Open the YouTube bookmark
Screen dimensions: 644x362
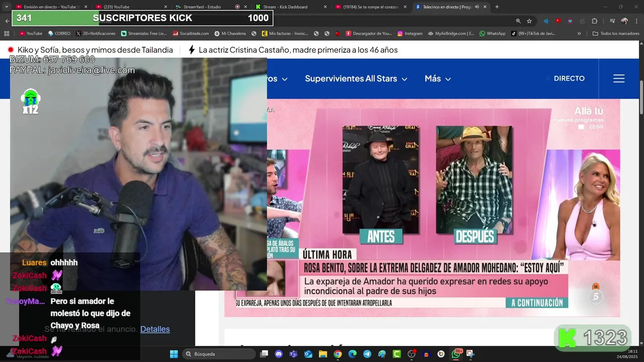(x=31, y=34)
